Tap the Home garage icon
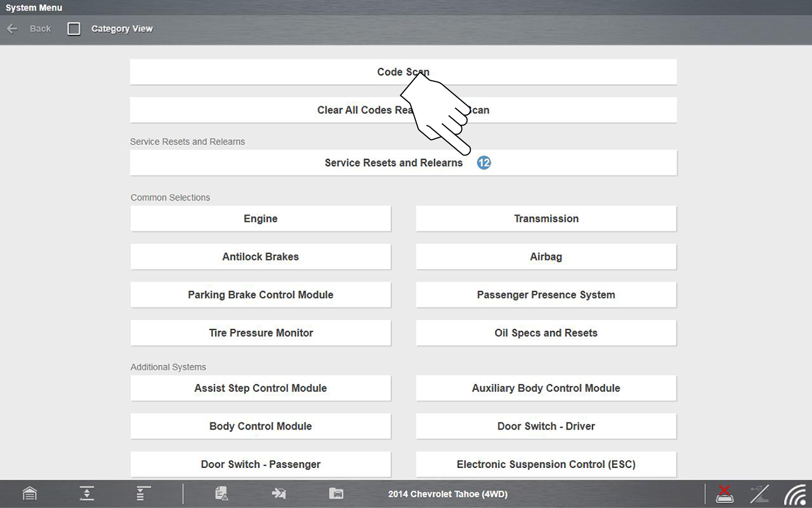 [x=29, y=494]
